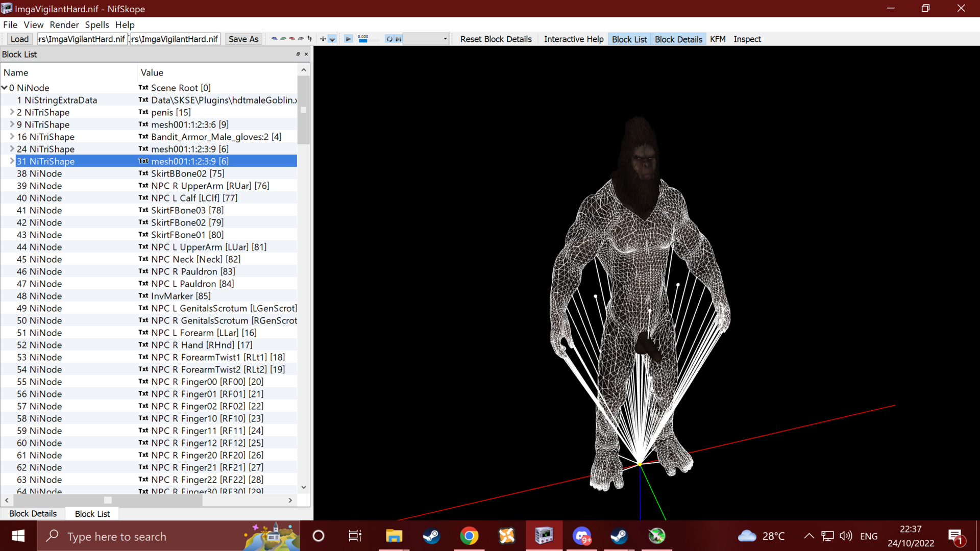Click 'NPC L Calf [LClf] [77]' value

194,198
